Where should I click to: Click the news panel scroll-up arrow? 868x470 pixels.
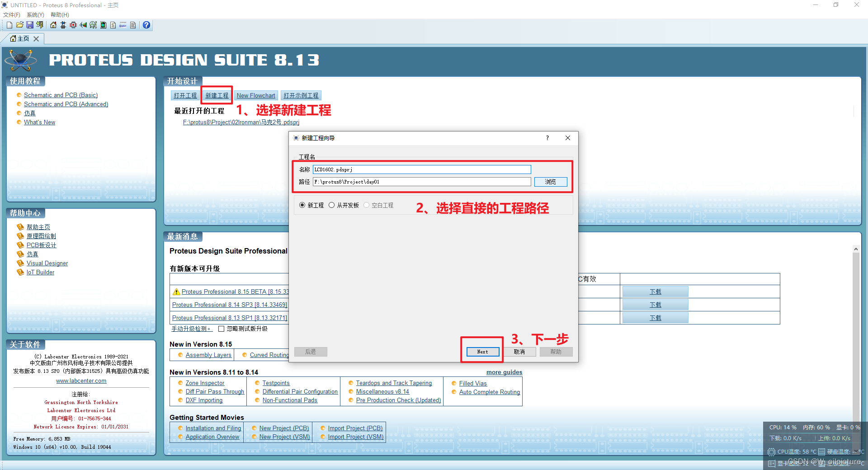click(x=856, y=249)
